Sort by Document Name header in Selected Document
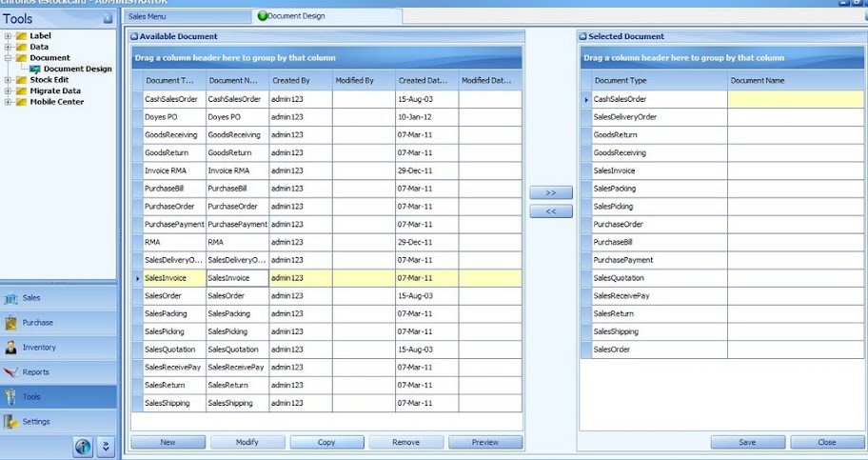This screenshot has width=868, height=460. 796,80
